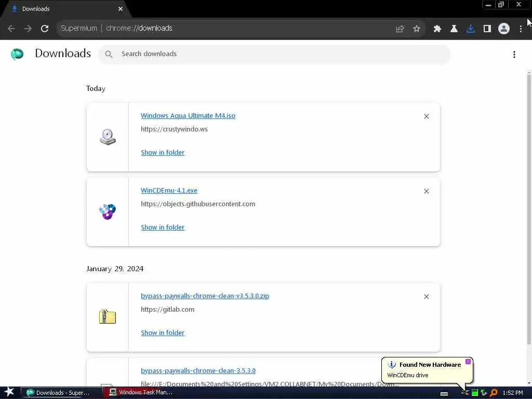Open bypass-paywalls-chrome-clean-v3.5.3.0.zip link

tap(205, 296)
